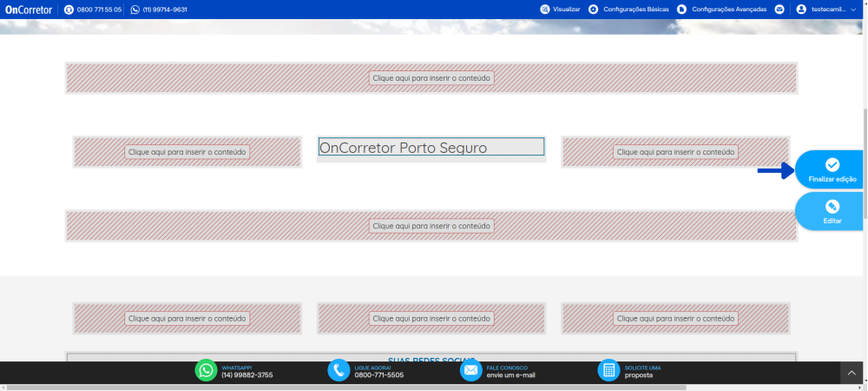This screenshot has width=868, height=391.
Task: Click the green WhatsApp icon in the footer bar
Action: click(x=206, y=370)
